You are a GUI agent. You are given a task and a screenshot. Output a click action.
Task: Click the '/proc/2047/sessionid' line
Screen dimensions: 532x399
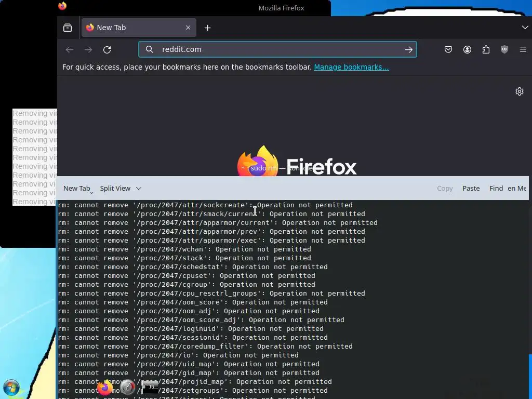[x=193, y=338]
